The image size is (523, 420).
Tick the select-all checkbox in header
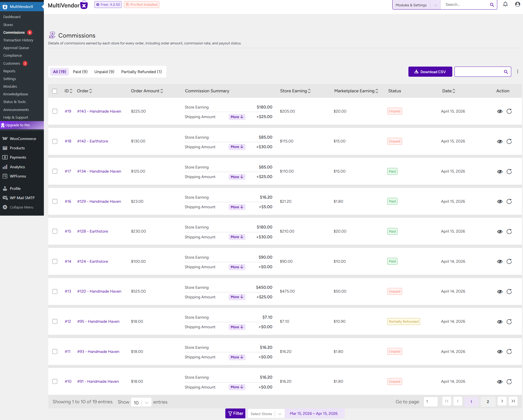click(55, 91)
